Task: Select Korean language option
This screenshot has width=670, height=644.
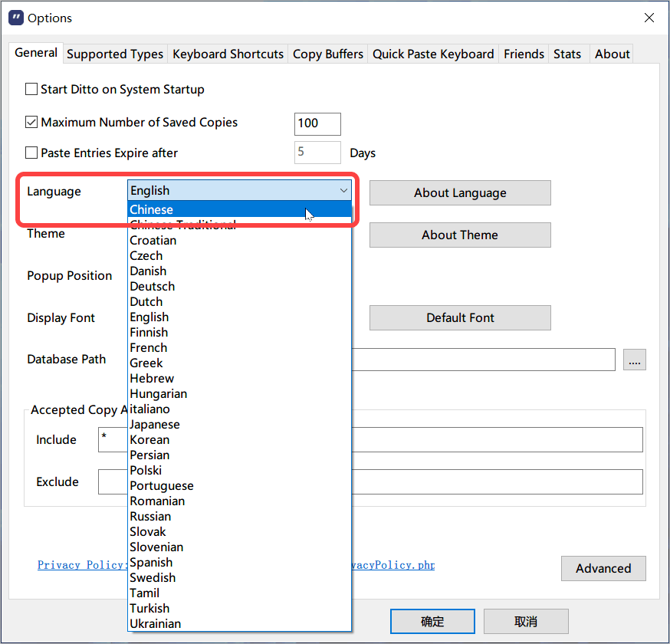Action: pos(239,440)
